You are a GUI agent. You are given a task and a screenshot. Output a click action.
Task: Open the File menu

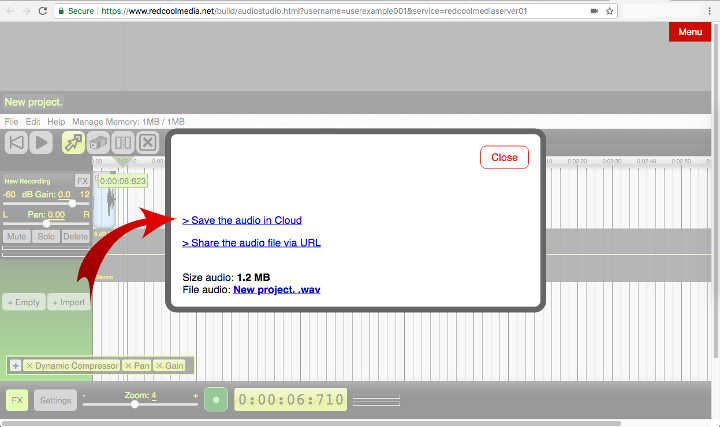pos(12,121)
